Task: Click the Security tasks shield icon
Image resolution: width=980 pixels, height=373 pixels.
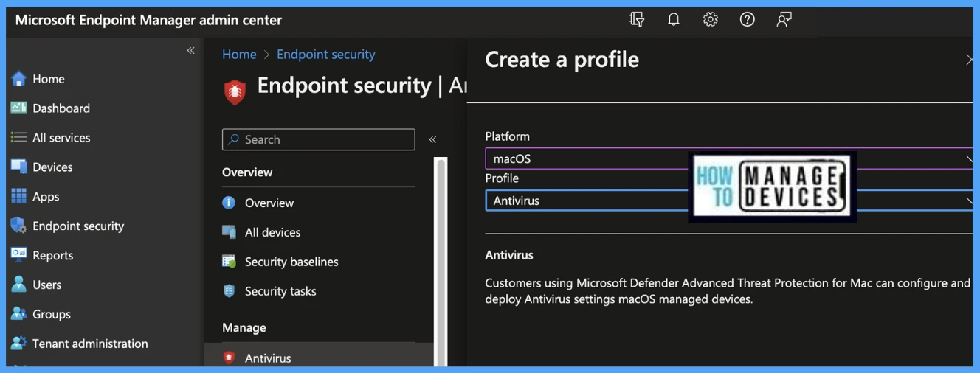Action: pyautogui.click(x=229, y=291)
